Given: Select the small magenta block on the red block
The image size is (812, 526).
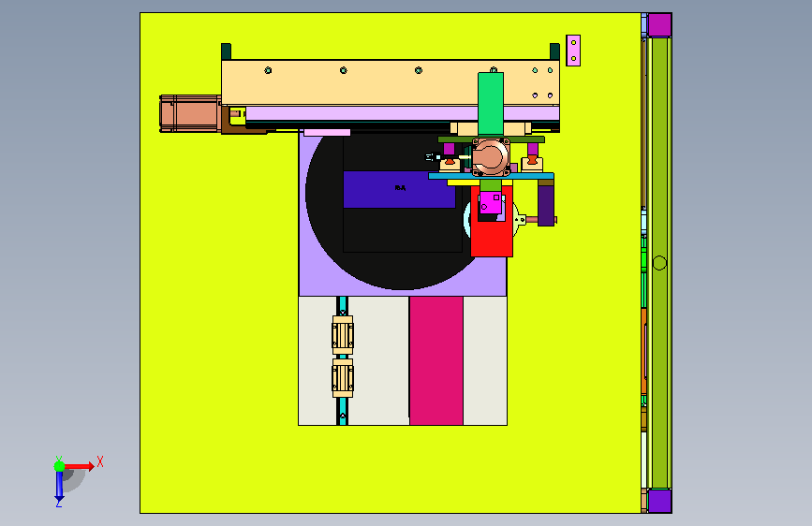Looking at the screenshot, I should point(490,203).
